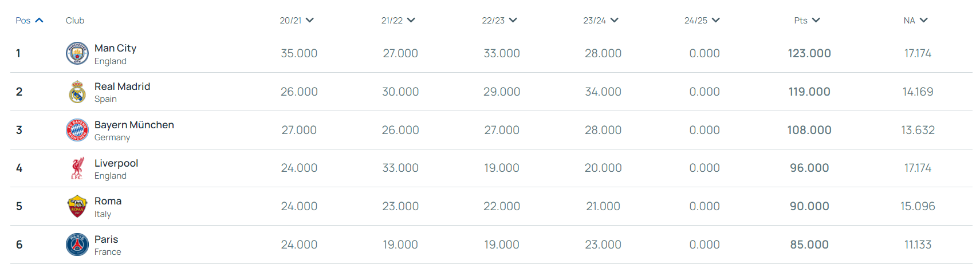Click the Liverpool club crest
The width and height of the screenshot is (980, 264).
[77, 168]
